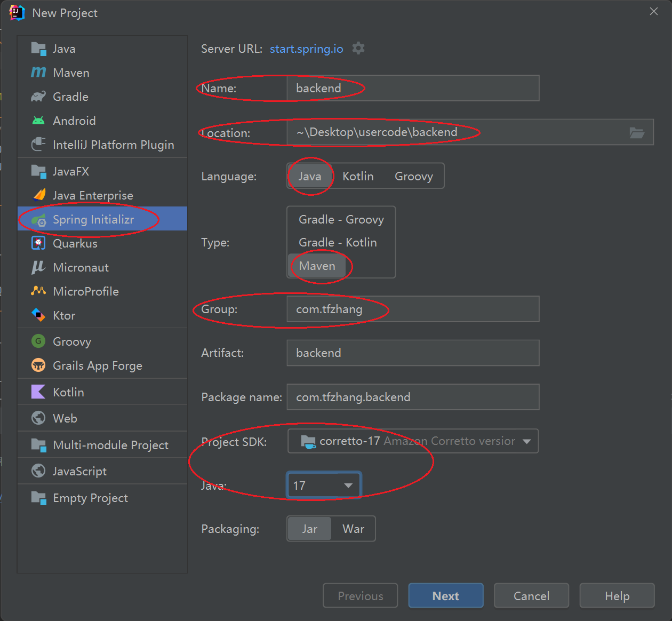Choose Gradle - Groovy project type
The height and width of the screenshot is (621, 672).
[x=341, y=219]
